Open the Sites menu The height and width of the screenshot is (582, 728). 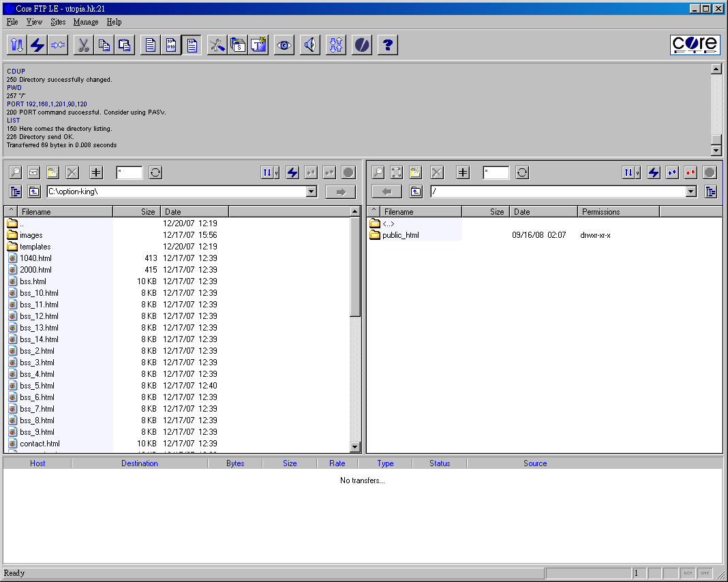click(x=58, y=22)
